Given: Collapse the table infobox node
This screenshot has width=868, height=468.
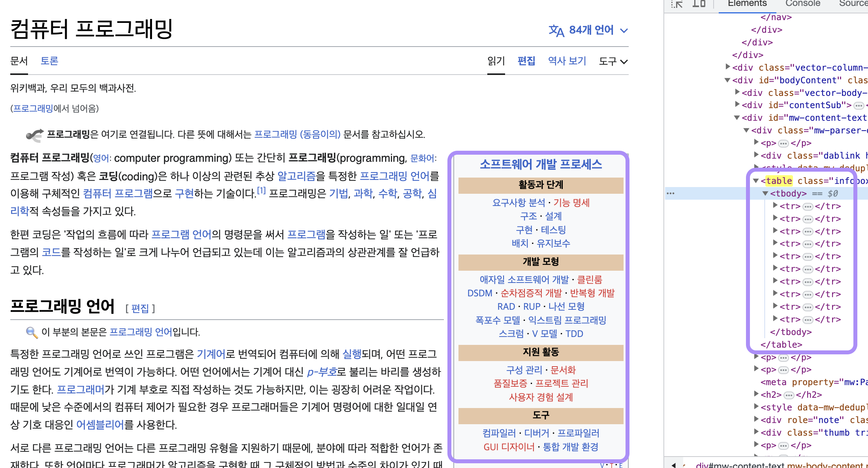Looking at the screenshot, I should point(756,181).
